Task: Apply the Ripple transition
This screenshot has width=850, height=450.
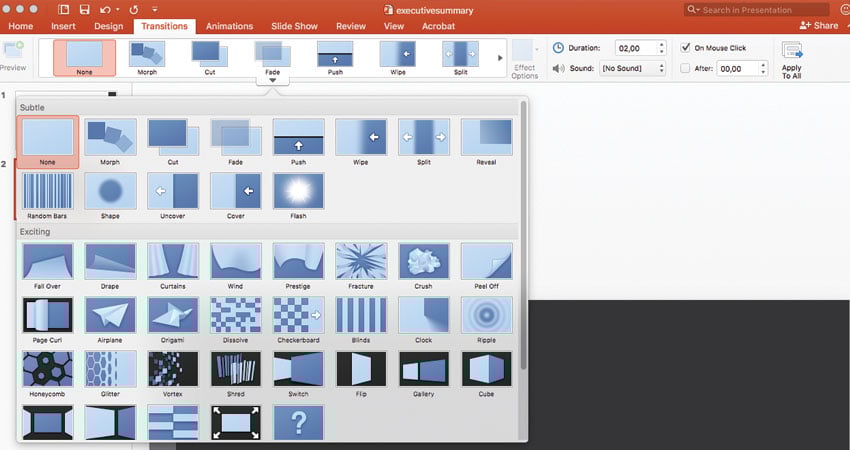Action: point(486,320)
